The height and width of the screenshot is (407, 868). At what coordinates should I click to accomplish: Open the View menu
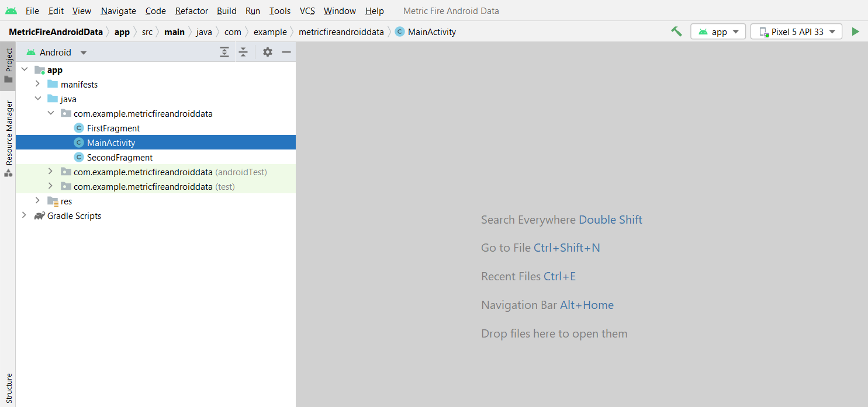[x=82, y=11]
